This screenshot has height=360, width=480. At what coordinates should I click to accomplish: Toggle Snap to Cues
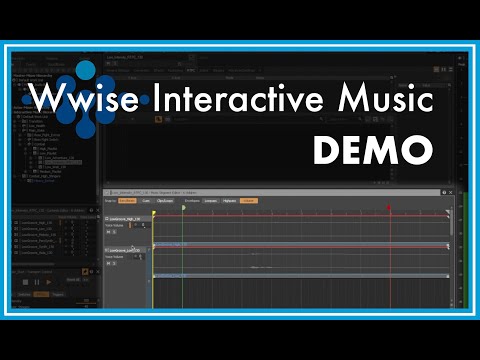pos(146,201)
